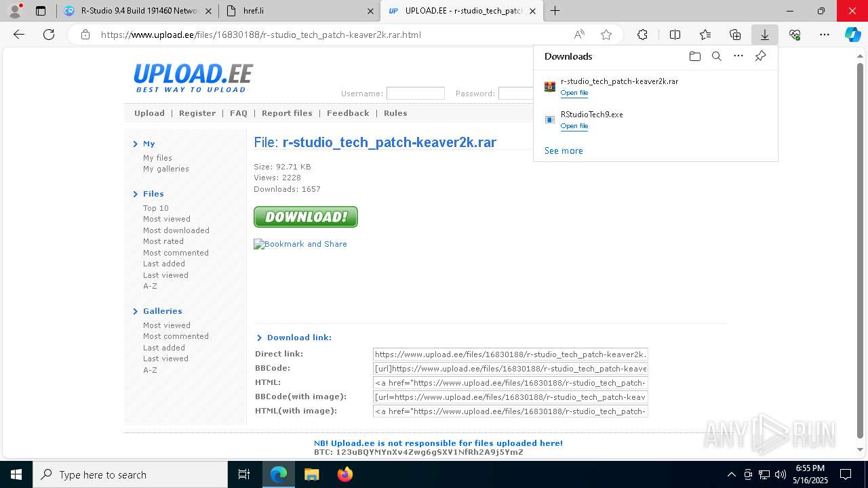868x488 pixels.
Task: Open Extensions puzzle icon
Action: 642,35
